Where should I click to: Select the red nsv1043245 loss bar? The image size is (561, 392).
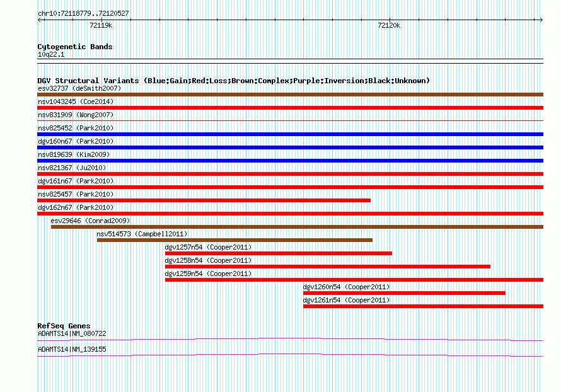tap(290, 108)
